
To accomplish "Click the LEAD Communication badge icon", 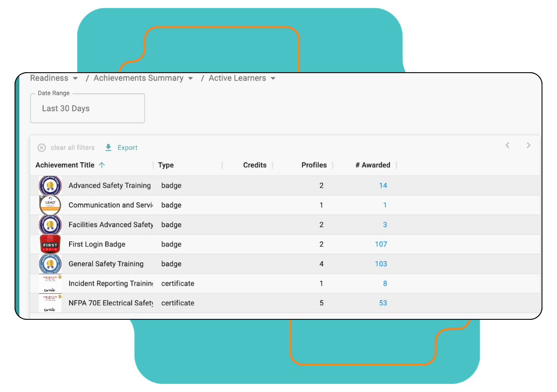I will (x=50, y=205).
